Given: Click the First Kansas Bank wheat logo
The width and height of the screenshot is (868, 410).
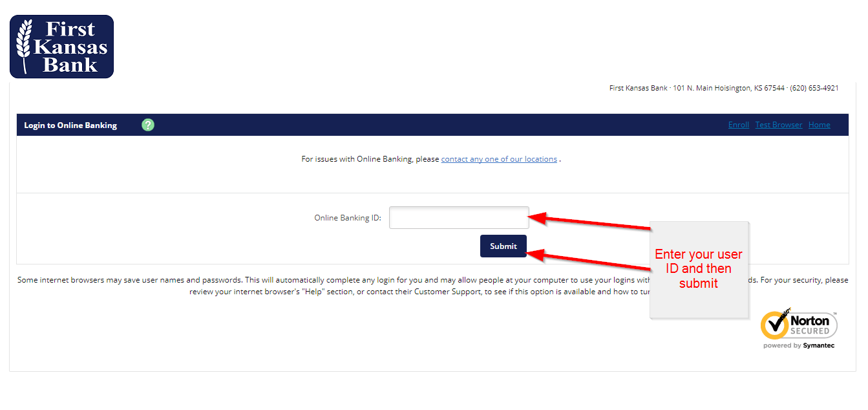Looking at the screenshot, I should (x=61, y=46).
